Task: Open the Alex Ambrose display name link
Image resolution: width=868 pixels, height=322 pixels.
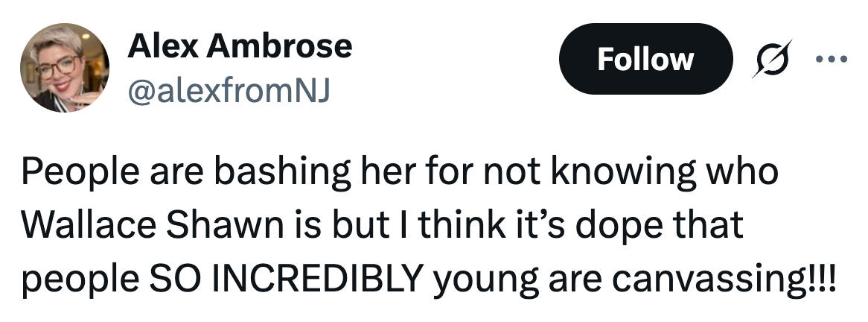Action: tap(240, 47)
